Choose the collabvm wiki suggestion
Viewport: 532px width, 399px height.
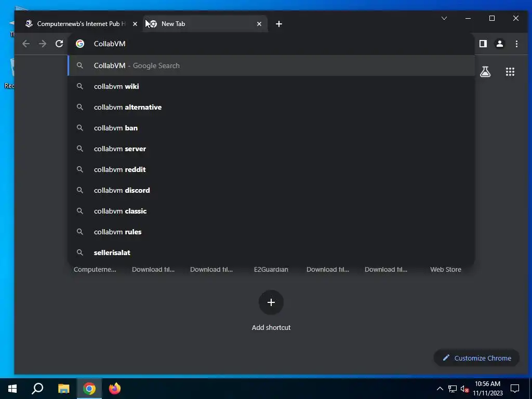point(271,86)
